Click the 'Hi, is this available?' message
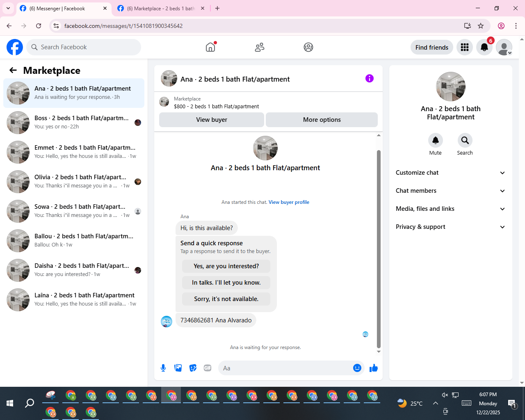 click(207, 228)
